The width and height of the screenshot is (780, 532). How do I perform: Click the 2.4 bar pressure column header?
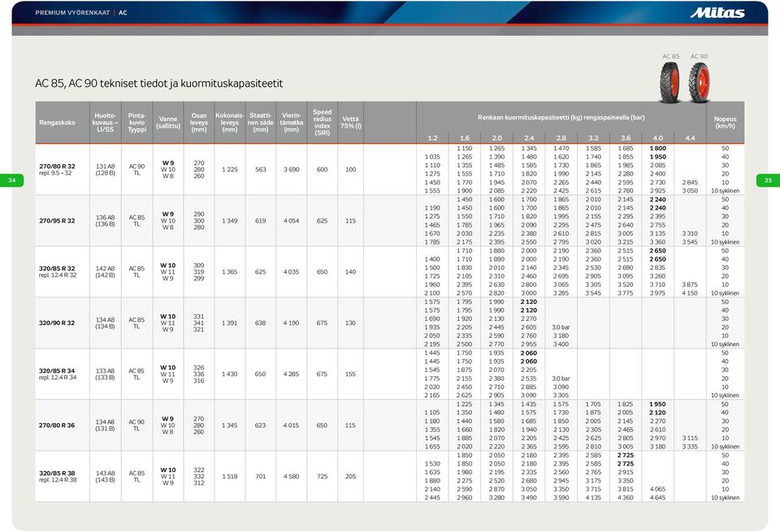529,138
